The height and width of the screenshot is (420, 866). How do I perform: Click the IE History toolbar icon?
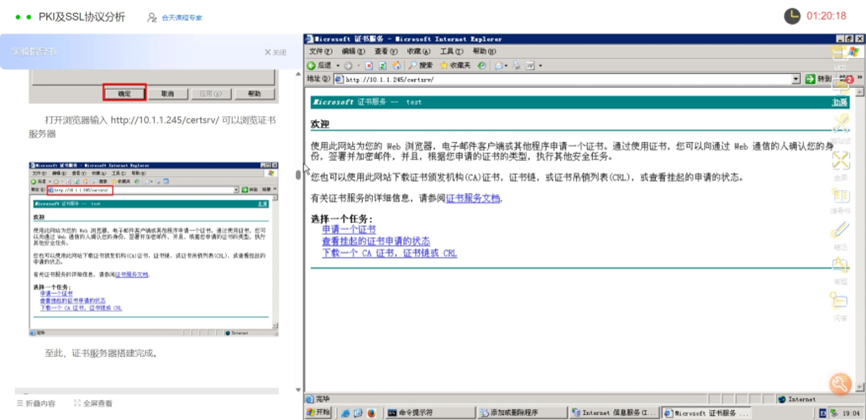click(482, 65)
